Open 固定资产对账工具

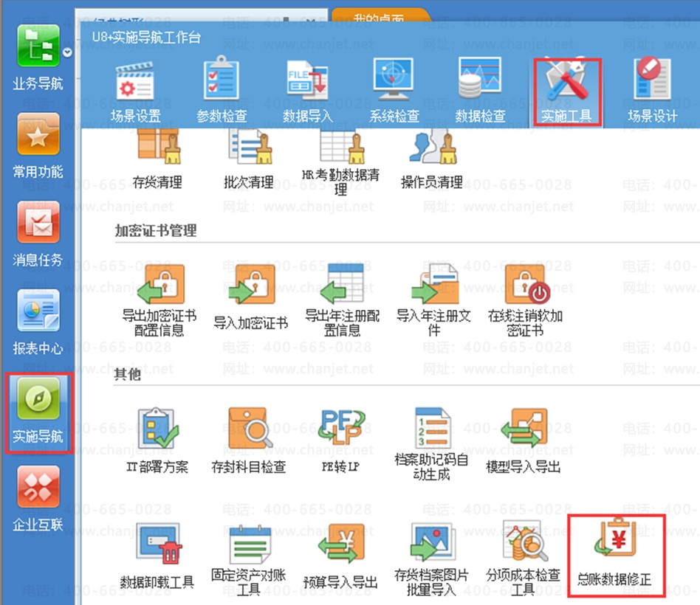[249, 559]
